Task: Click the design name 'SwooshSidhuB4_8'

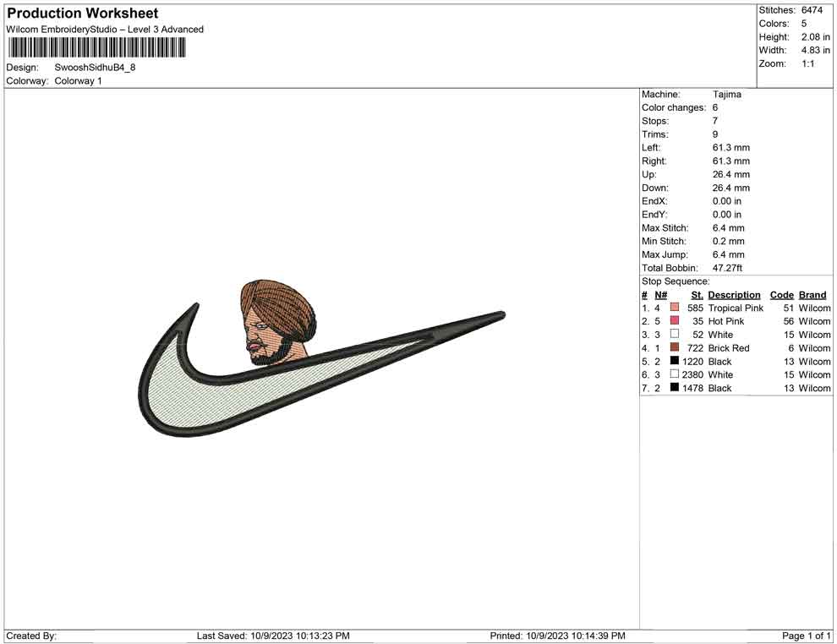Action: (95, 68)
